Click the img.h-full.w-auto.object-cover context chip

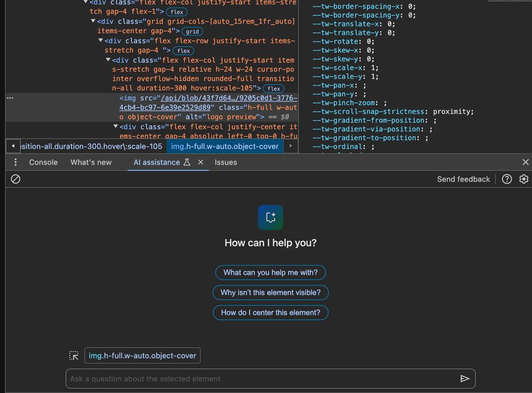[143, 356]
